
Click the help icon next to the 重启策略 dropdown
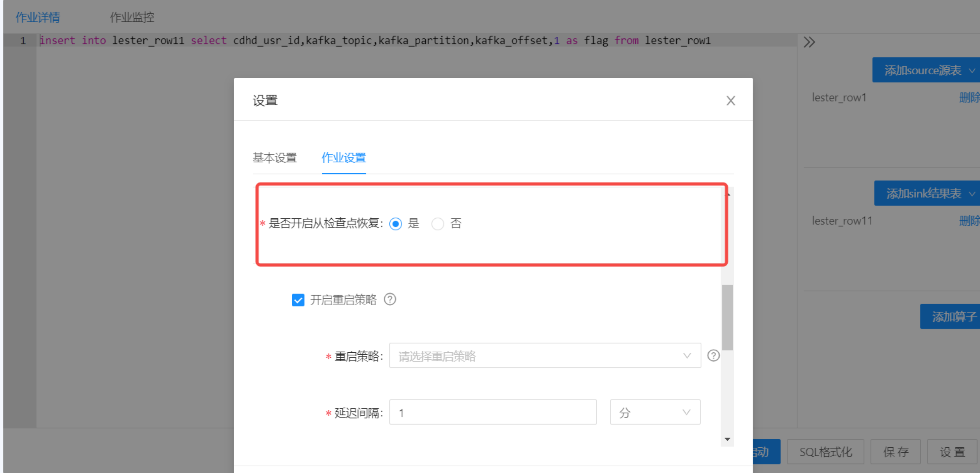point(713,355)
